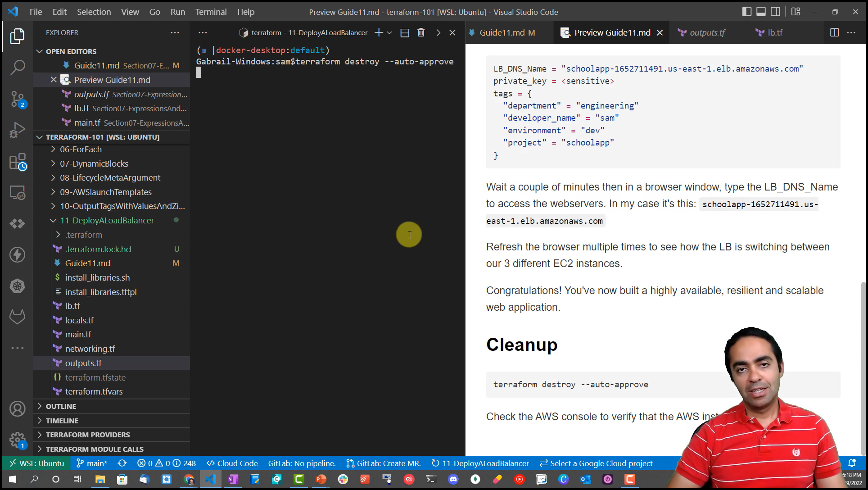Open the File menu
The height and width of the screenshot is (490, 868).
[36, 12]
